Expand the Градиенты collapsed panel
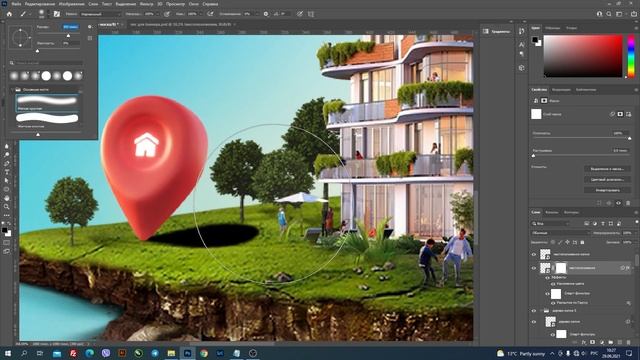This screenshot has height=360, width=640. click(496, 31)
